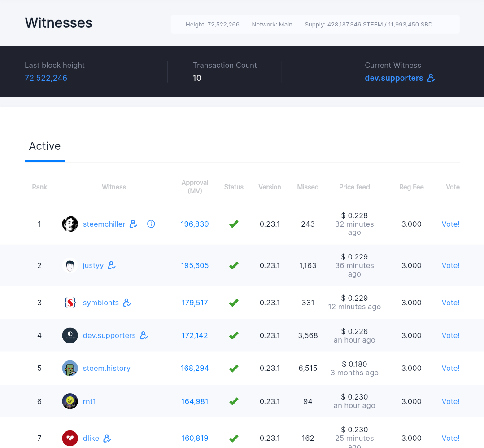Click the Approval (MV) column header
The width and height of the screenshot is (484, 448).
[x=195, y=187]
